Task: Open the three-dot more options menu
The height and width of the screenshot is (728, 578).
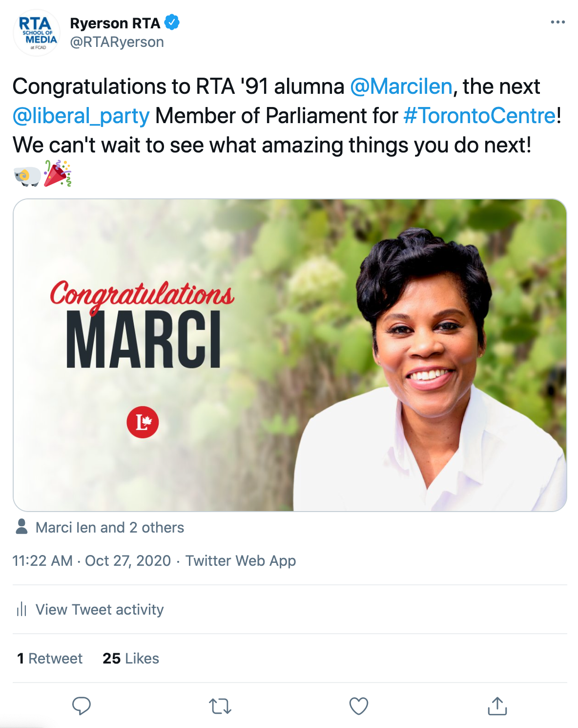Action: [x=557, y=22]
